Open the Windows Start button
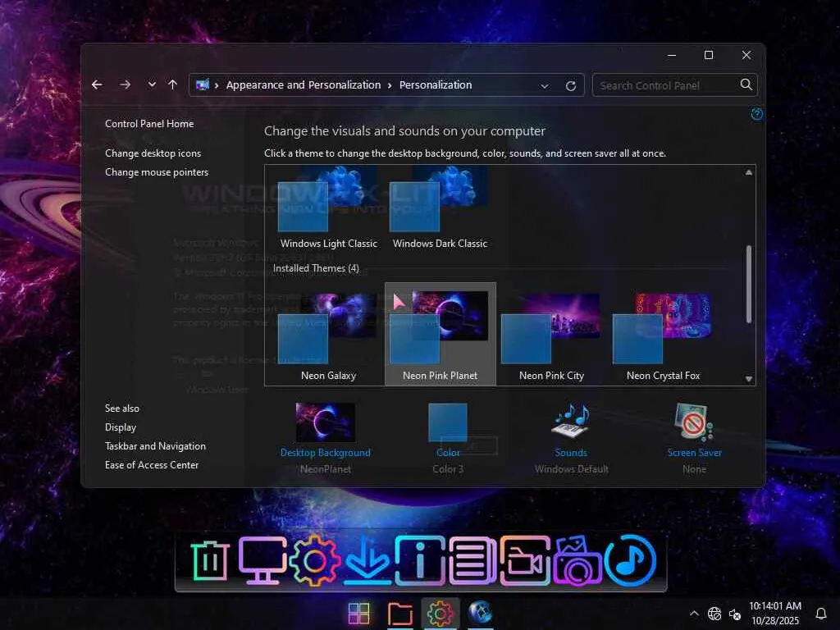 358,614
